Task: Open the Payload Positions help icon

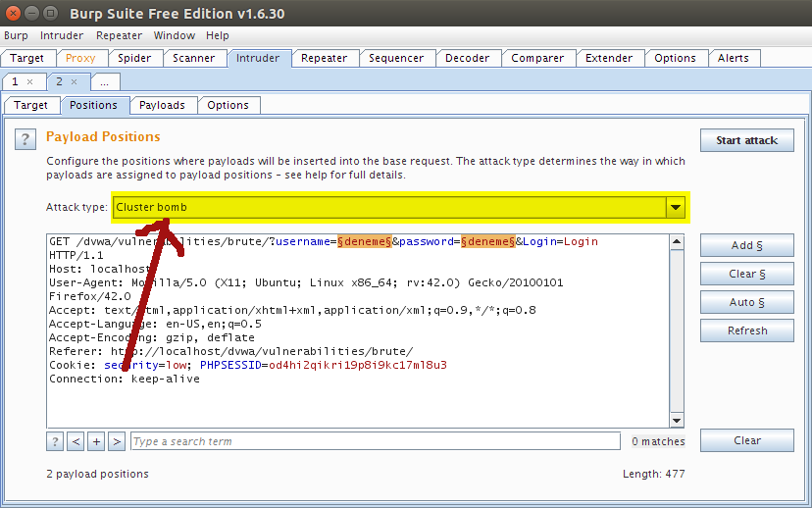Action: (25, 139)
